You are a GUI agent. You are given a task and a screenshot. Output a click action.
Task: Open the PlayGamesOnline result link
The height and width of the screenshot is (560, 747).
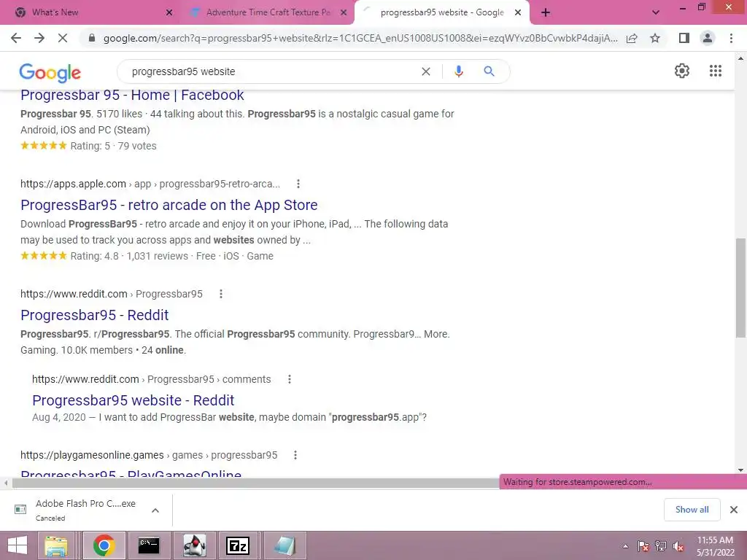[x=131, y=474]
